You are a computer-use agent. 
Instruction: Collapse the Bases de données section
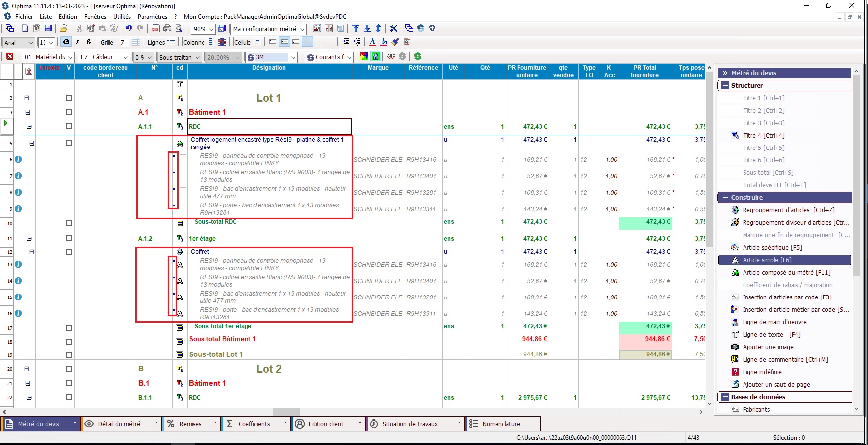click(725, 397)
